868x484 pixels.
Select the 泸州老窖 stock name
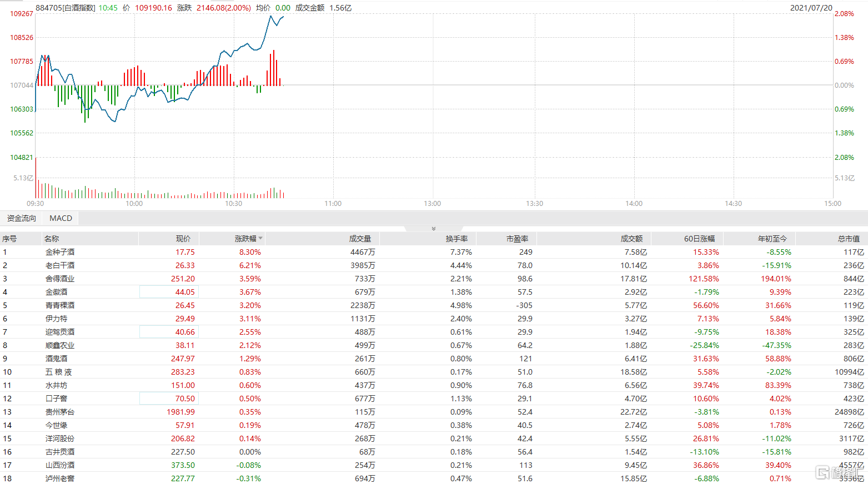(60, 478)
